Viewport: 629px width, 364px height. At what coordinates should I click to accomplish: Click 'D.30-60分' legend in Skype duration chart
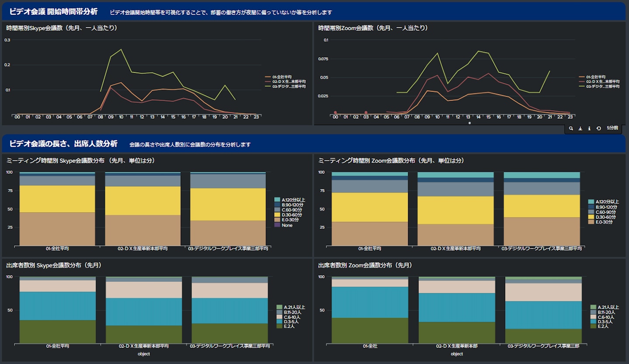288,215
